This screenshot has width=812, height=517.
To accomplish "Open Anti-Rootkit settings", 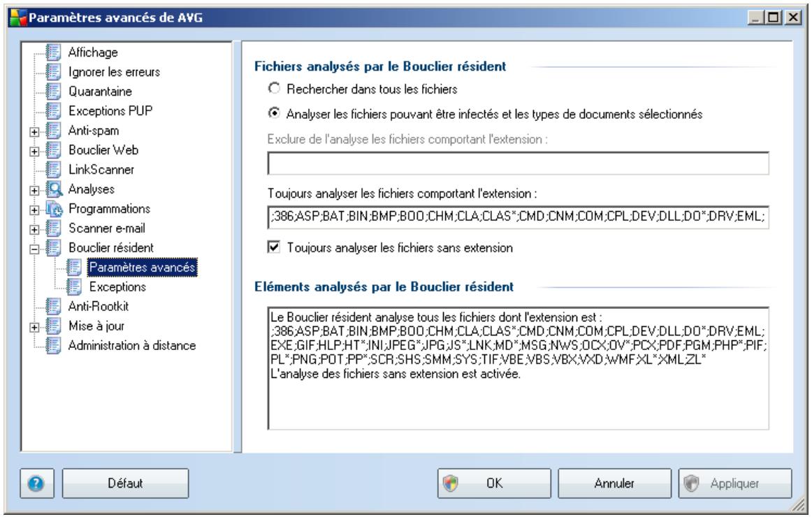I will [x=99, y=307].
